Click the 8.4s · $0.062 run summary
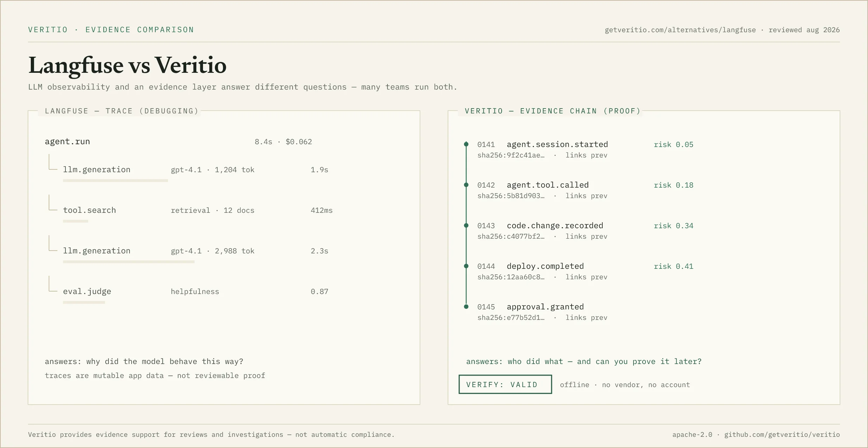The height and width of the screenshot is (448, 868). coord(283,142)
